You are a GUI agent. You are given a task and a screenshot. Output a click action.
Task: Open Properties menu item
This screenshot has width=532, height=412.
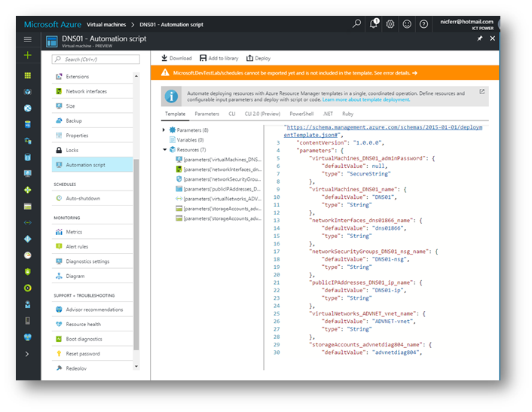(x=92, y=136)
